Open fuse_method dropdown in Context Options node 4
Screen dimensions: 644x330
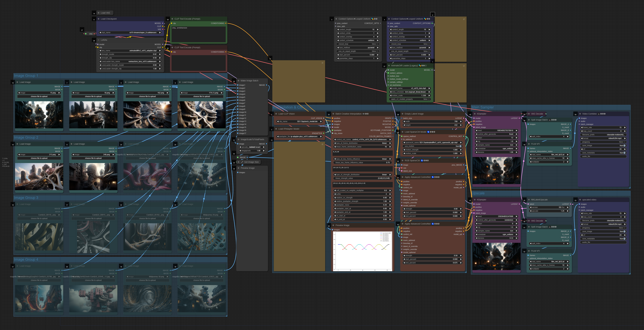pos(410,48)
